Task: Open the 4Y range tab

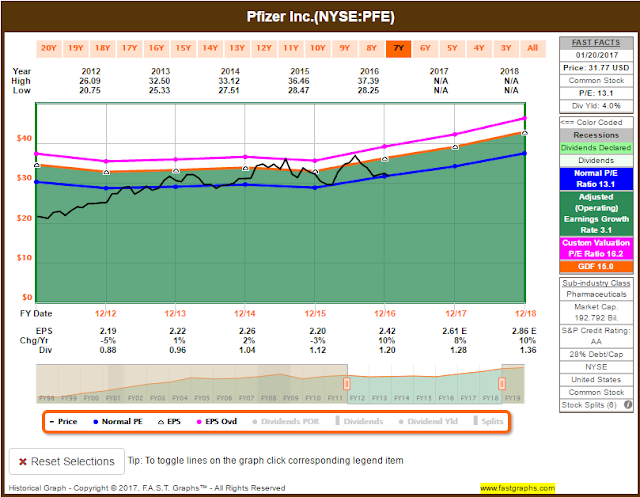Action: click(479, 48)
